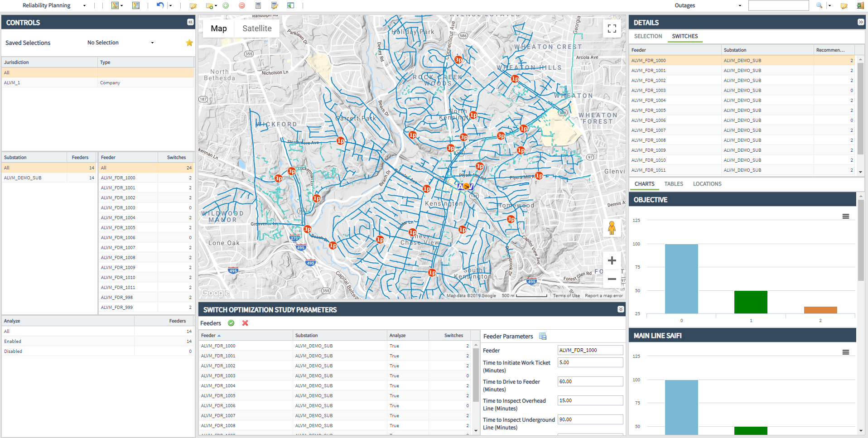This screenshot has width=868, height=438.
Task: Click the Time to Initiate Work Ticket field
Action: [x=590, y=362]
